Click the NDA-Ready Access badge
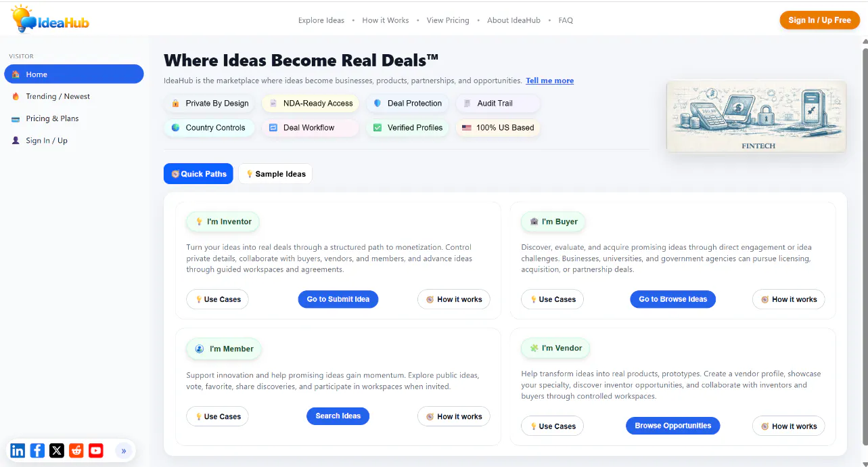Viewport: 868px width, 467px height. 311,104
